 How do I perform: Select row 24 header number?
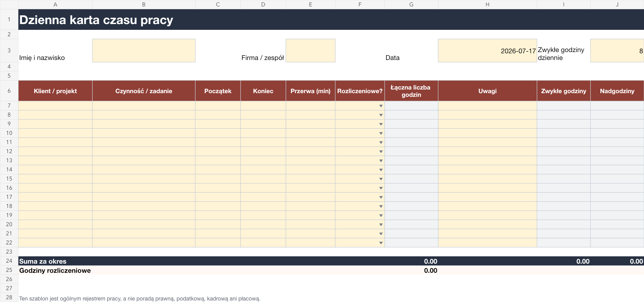pyautogui.click(x=9, y=261)
